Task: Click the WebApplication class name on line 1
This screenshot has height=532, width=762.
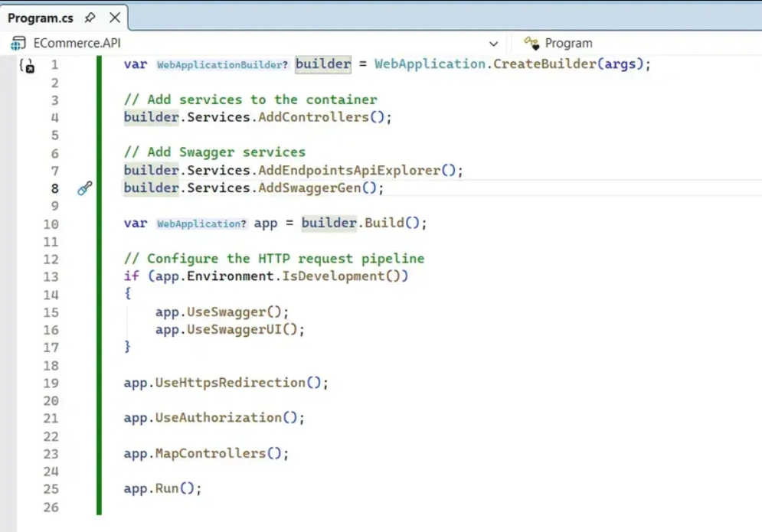Action: pyautogui.click(x=430, y=64)
